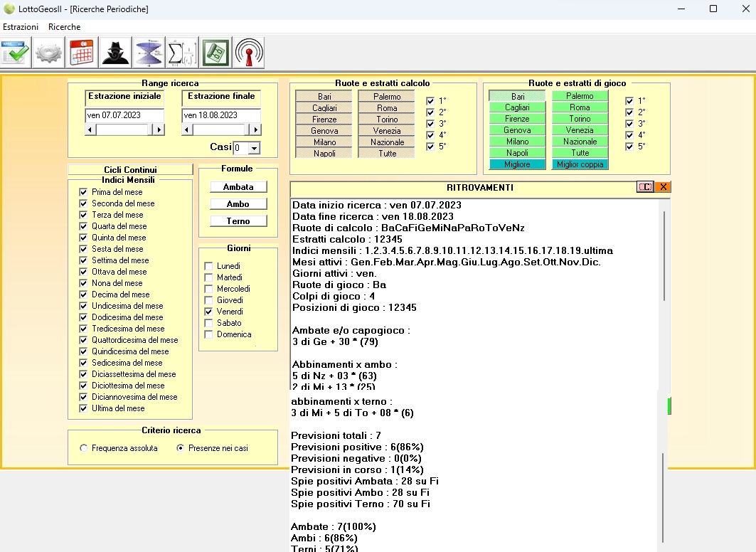The image size is (756, 552).
Task: Click right arrow of Estrazione finale scrollbar
Action: pos(255,129)
